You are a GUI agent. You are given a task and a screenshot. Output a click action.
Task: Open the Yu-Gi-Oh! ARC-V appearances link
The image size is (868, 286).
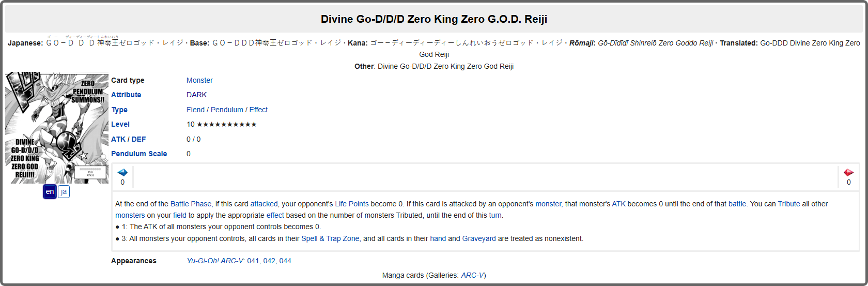[215, 261]
